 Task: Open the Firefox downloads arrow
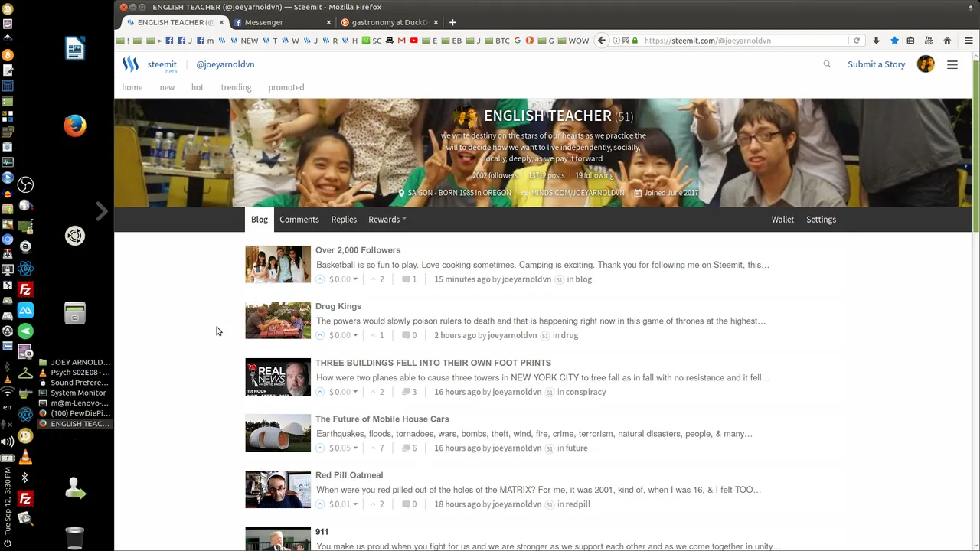tap(876, 41)
